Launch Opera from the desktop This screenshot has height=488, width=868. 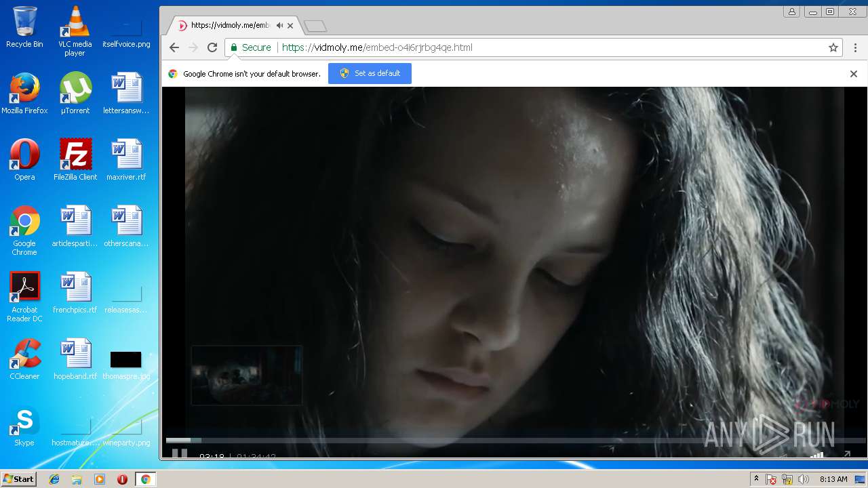point(24,160)
